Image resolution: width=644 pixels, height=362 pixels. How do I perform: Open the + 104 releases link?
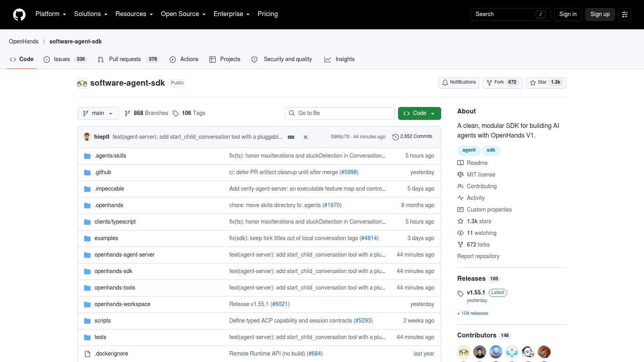(473, 313)
